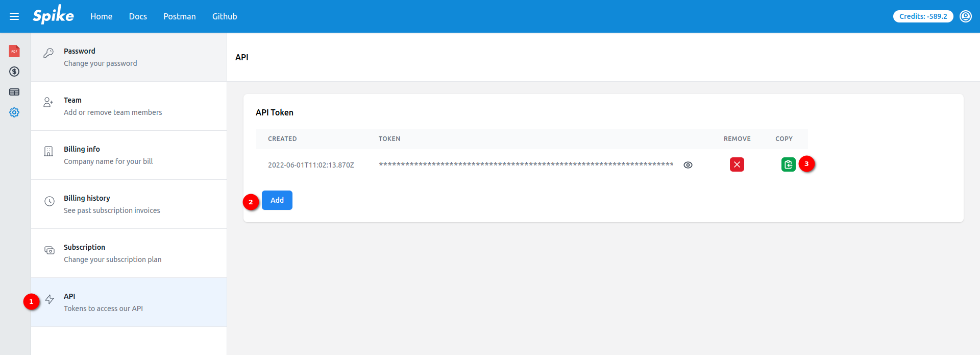Screen dimensions: 980x355
Task: Go to the Home nav link
Action: (101, 16)
